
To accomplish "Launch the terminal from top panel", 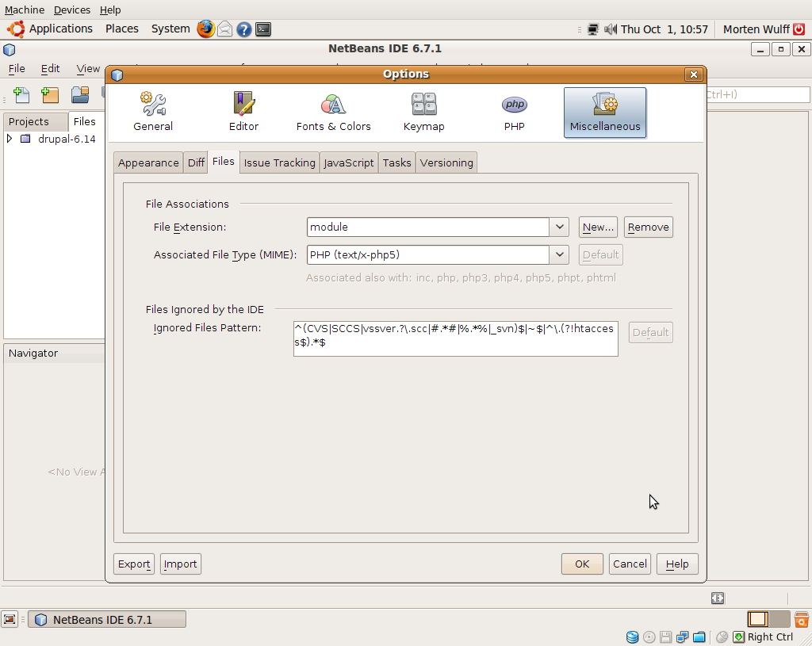I will point(263,29).
